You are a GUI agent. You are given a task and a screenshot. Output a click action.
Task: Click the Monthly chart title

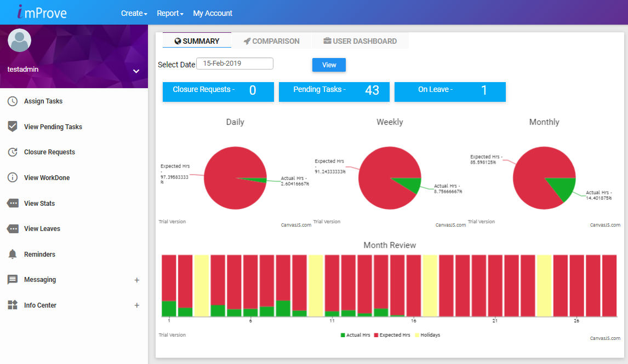point(544,122)
